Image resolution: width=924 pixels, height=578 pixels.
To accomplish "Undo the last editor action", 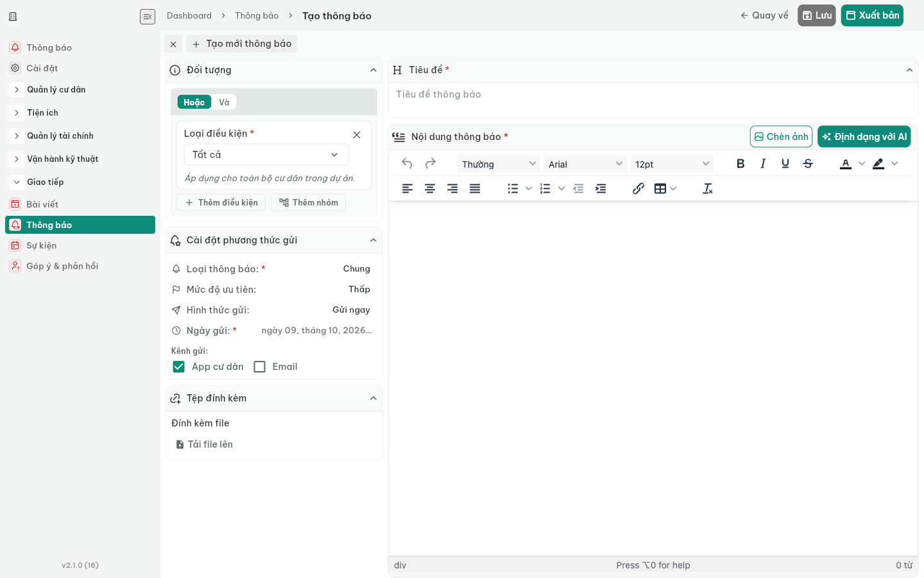I will pos(407,163).
